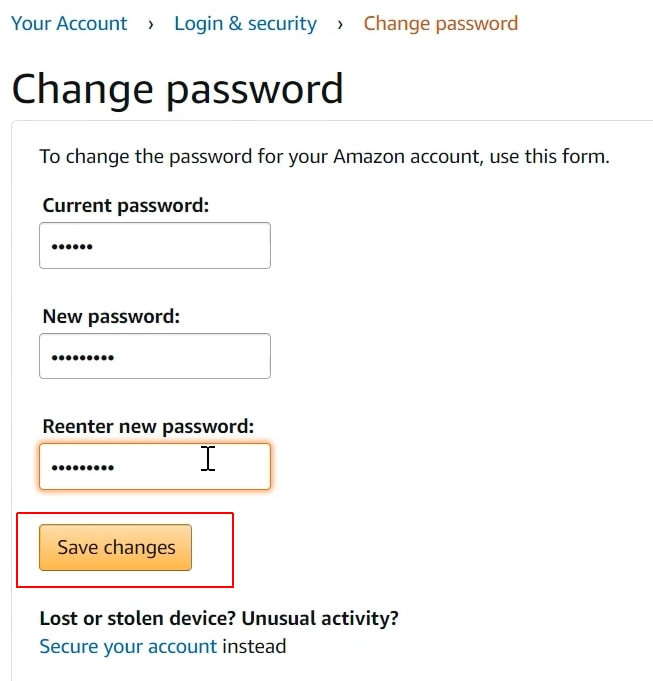
Task: Click the Amazon account instruction sentence
Action: point(324,157)
